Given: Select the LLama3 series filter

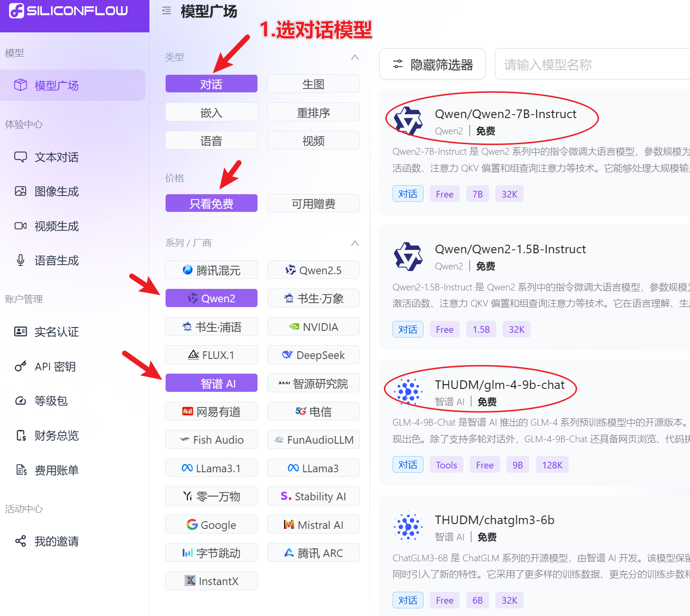Looking at the screenshot, I should pos(314,468).
